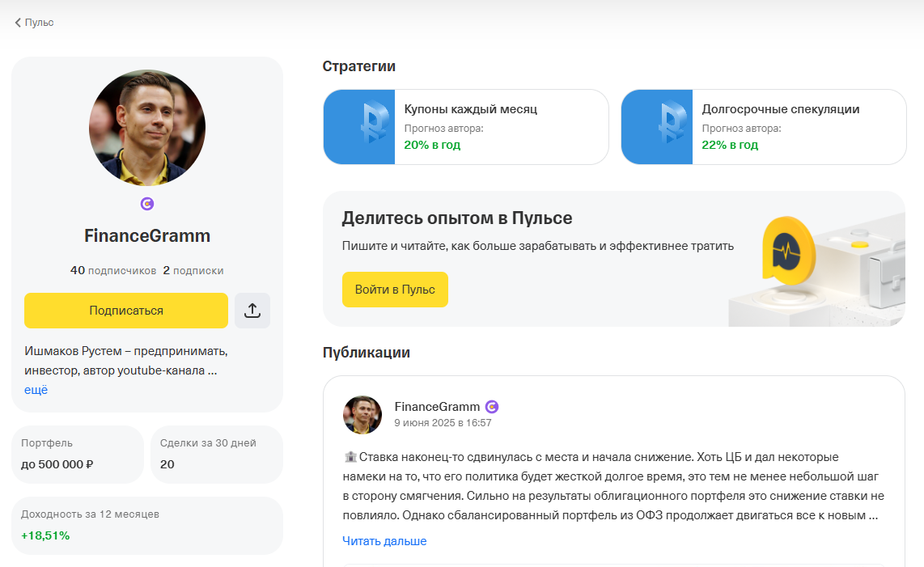This screenshot has width=924, height=567.
Task: Click the Ишмаков Рустем bio text
Action: [x=126, y=361]
